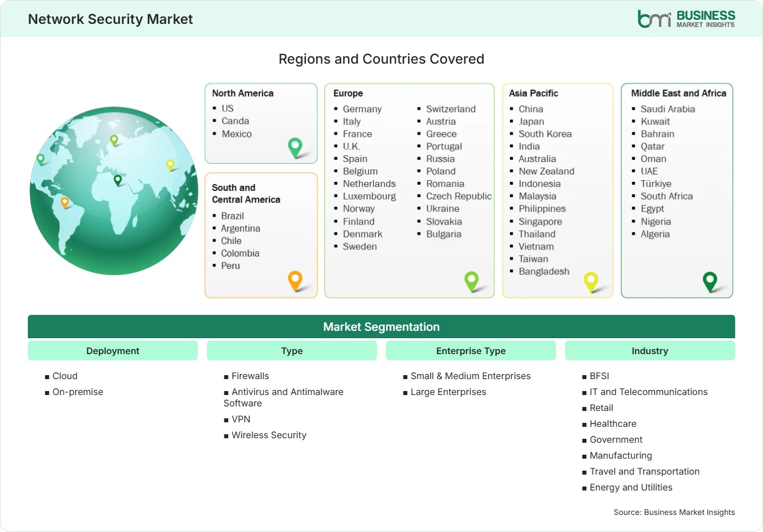Click the green pin in North America card
Screen dimensions: 763x532
295,147
